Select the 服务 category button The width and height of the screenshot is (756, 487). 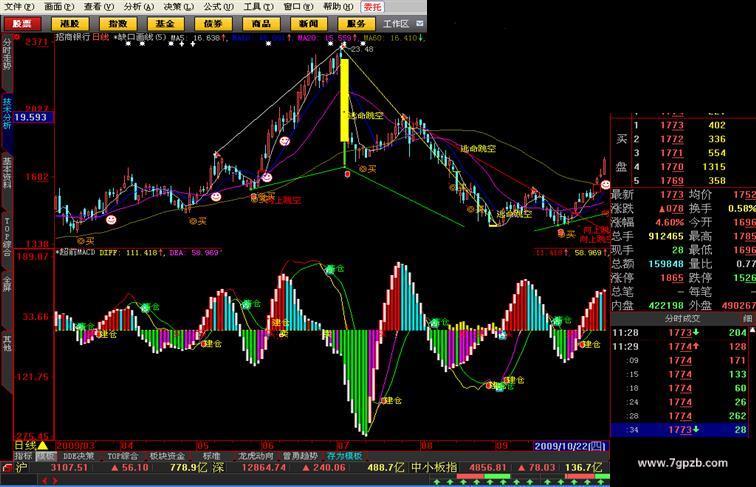click(x=357, y=24)
